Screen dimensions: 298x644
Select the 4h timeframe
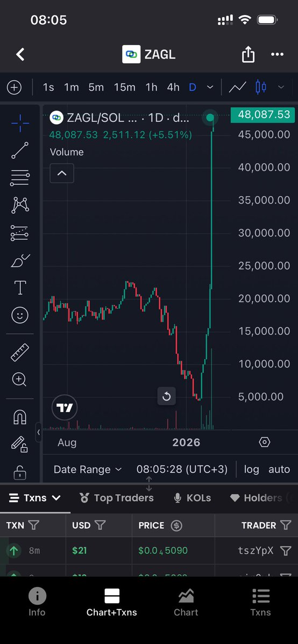tap(173, 87)
